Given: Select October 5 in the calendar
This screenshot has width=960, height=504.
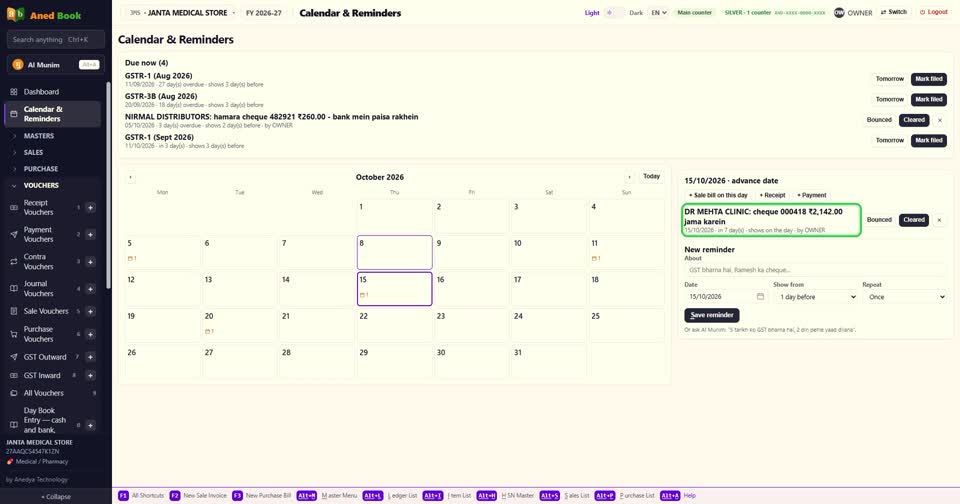Looking at the screenshot, I should [162, 252].
